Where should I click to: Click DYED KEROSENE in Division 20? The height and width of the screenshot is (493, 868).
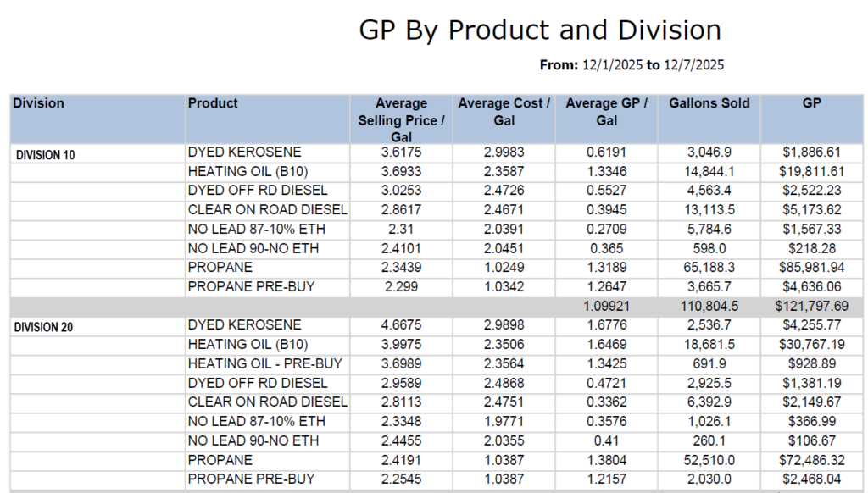tap(245, 324)
